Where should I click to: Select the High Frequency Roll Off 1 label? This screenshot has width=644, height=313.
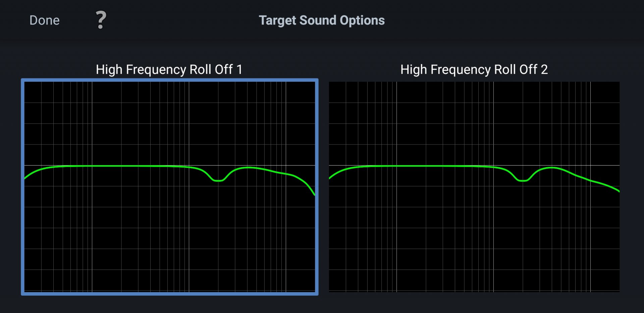point(169,69)
